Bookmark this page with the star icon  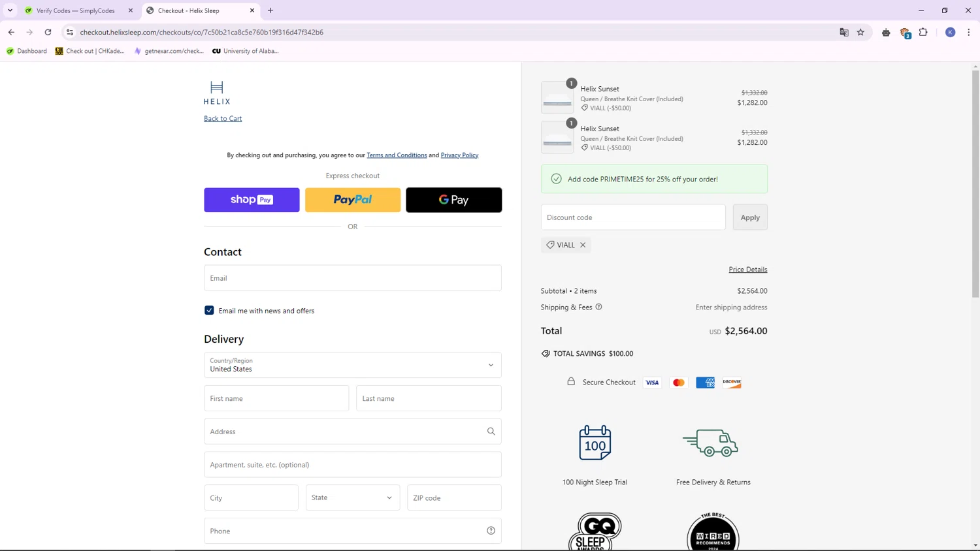860,32
